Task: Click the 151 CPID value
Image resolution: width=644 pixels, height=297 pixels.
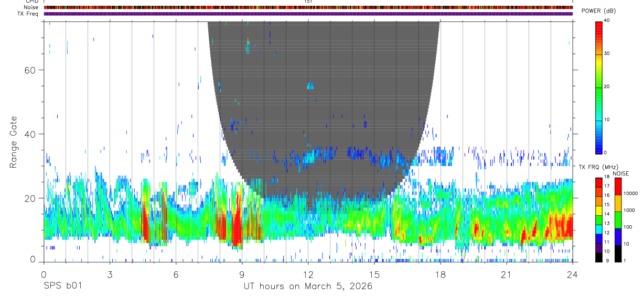Action: tap(308, 2)
